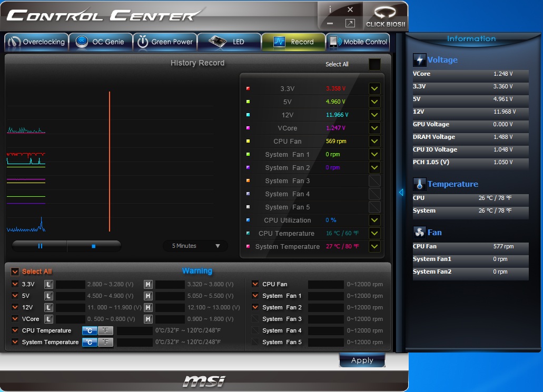543x392 pixels.
Task: Pause the history recording
Action: (40, 246)
